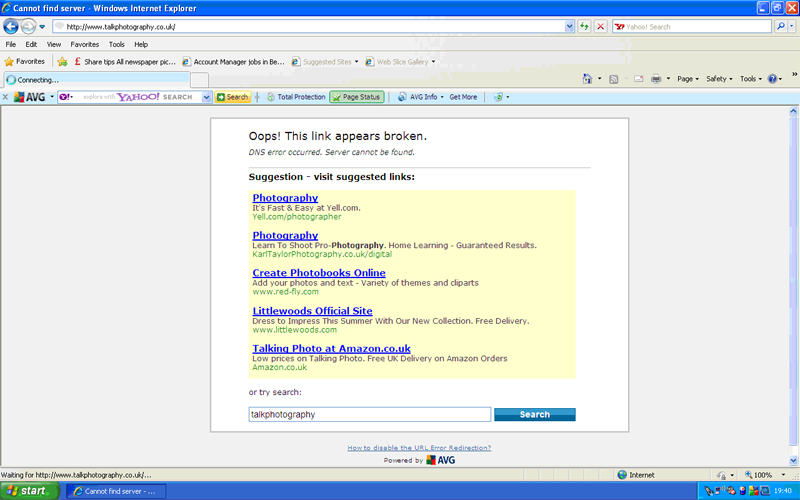
Task: Click the Cannot find server taskbar button
Action: pos(116,491)
